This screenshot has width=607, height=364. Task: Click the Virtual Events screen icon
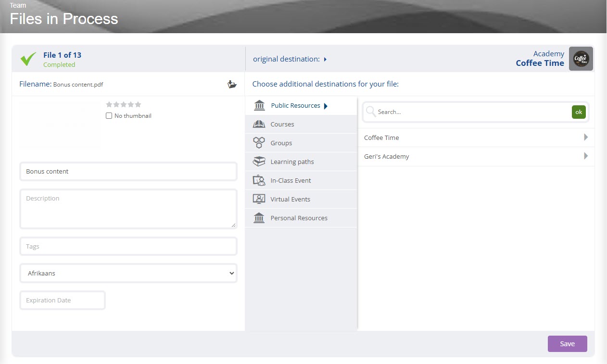pos(259,199)
